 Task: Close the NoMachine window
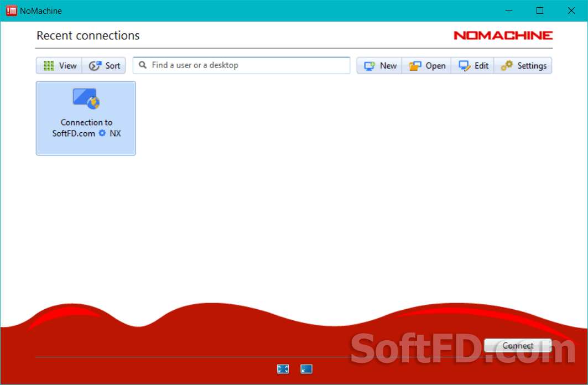(571, 11)
